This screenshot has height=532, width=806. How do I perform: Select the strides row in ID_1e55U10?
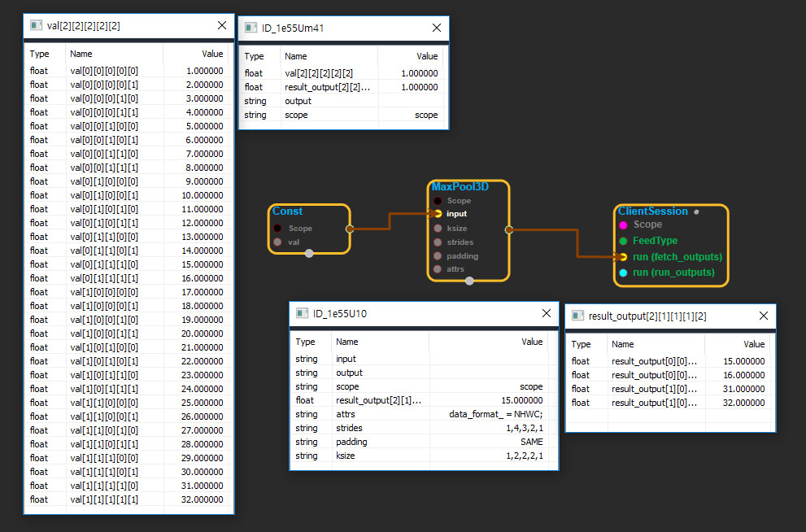[x=423, y=428]
